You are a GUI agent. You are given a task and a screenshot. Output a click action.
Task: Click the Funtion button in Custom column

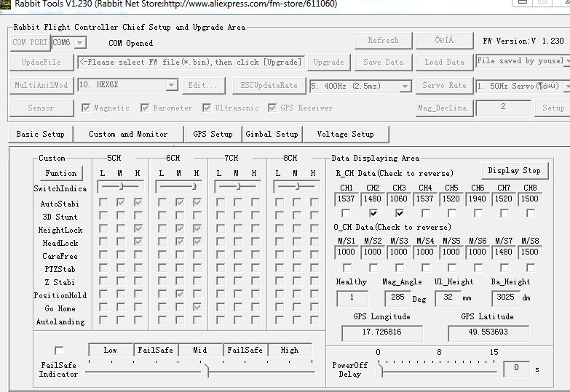60,173
